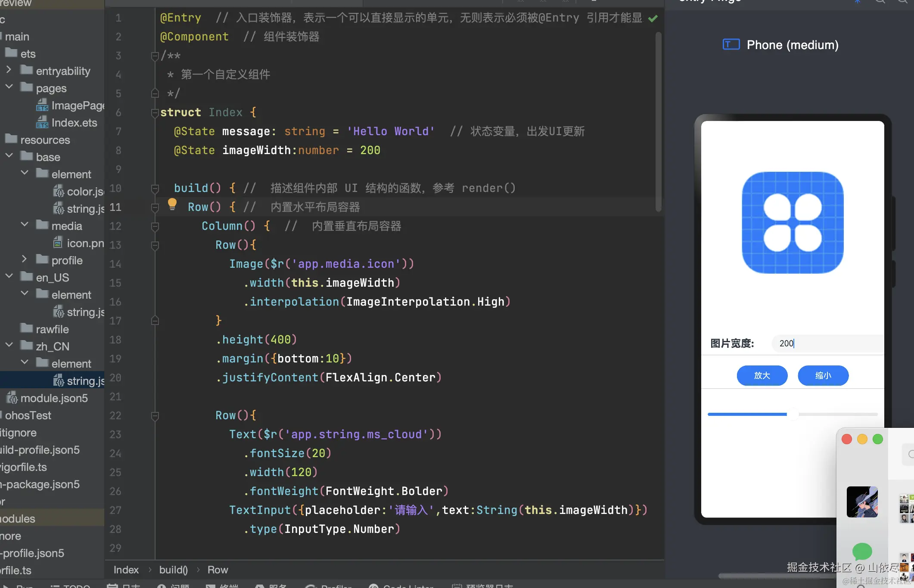Click the build() breadcrumb item
914x588 pixels.
tap(173, 569)
